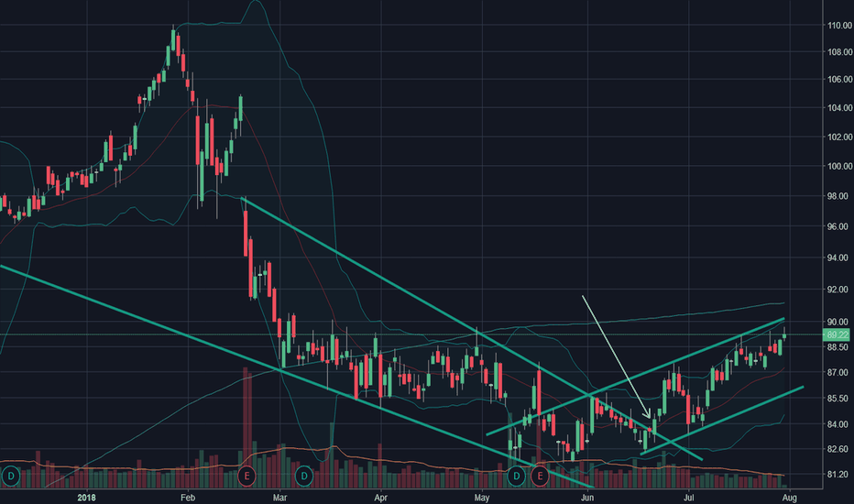
Task: Click the Jun label on time axis
Action: [x=587, y=498]
